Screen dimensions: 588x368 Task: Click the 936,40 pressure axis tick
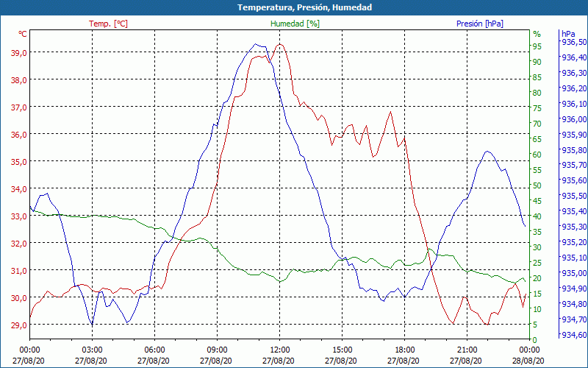point(574,57)
